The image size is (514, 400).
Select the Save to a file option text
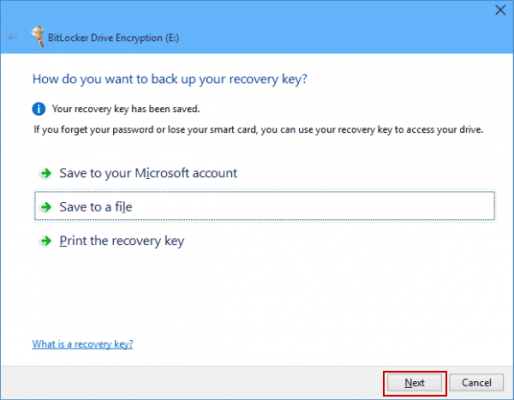pos(96,207)
